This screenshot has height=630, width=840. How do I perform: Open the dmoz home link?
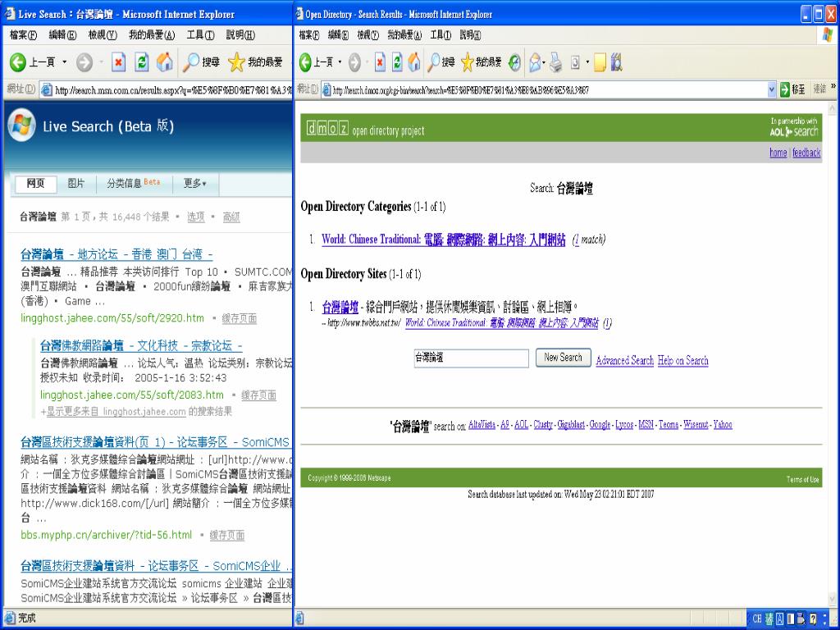pyautogui.click(x=778, y=153)
